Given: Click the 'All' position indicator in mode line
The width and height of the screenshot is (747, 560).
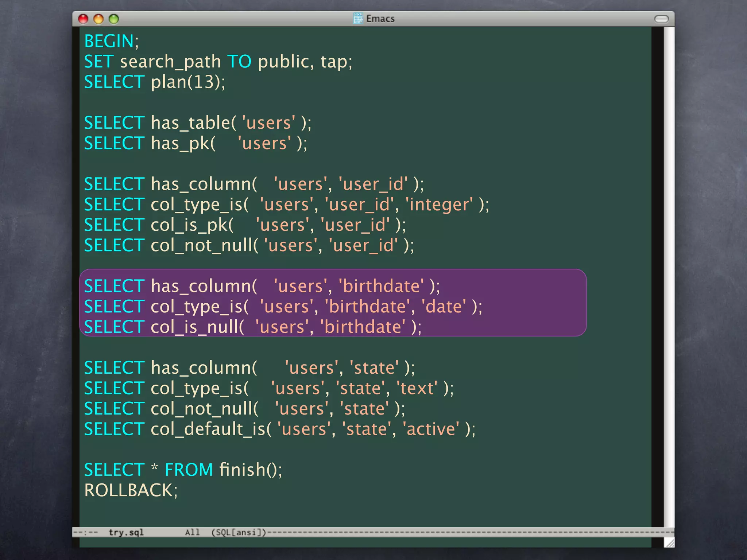Looking at the screenshot, I should tap(192, 532).
